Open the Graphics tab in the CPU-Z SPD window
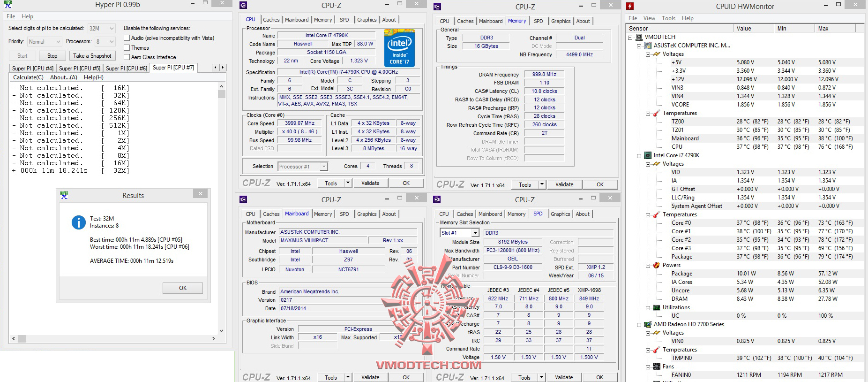 click(561, 214)
